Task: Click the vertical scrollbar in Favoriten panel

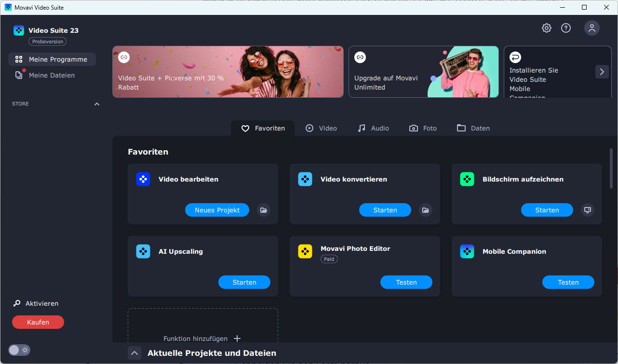Action: [611, 168]
